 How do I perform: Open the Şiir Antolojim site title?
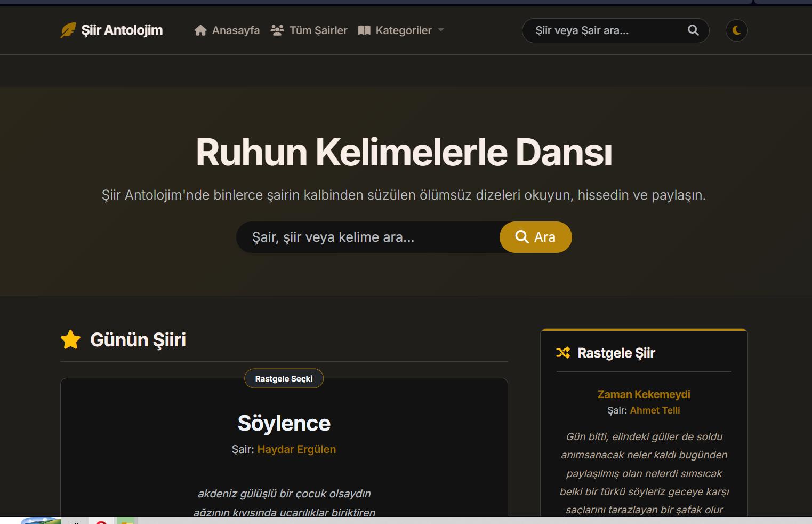point(122,30)
